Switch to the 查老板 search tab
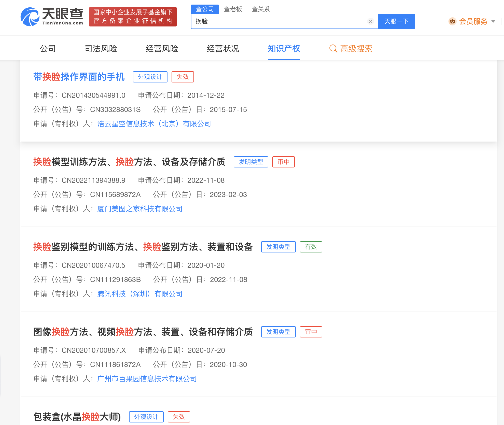This screenshot has width=504, height=425. (x=233, y=9)
